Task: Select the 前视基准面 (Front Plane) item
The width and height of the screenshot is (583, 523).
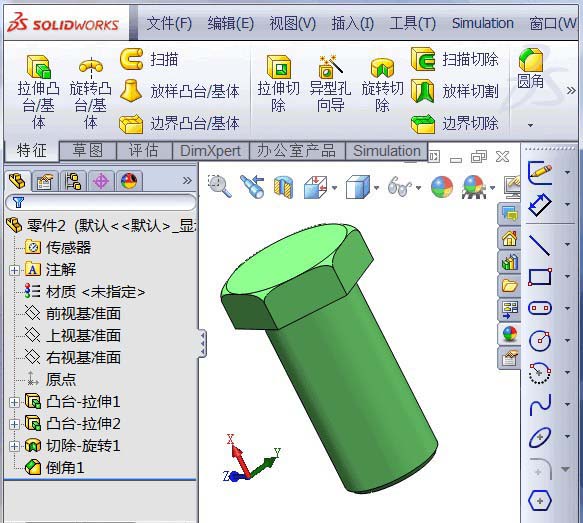Action: [x=73, y=314]
